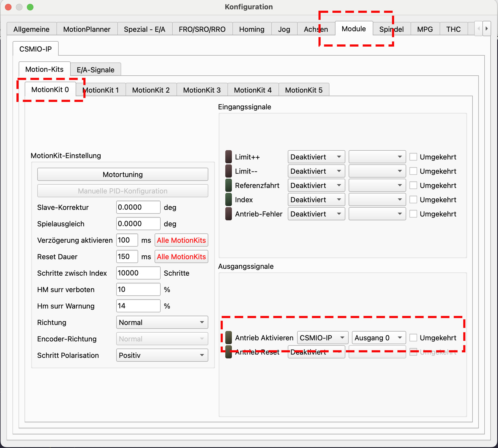The height and width of the screenshot is (448, 498).
Task: Select the MotionKit 3 tab
Action: click(202, 90)
